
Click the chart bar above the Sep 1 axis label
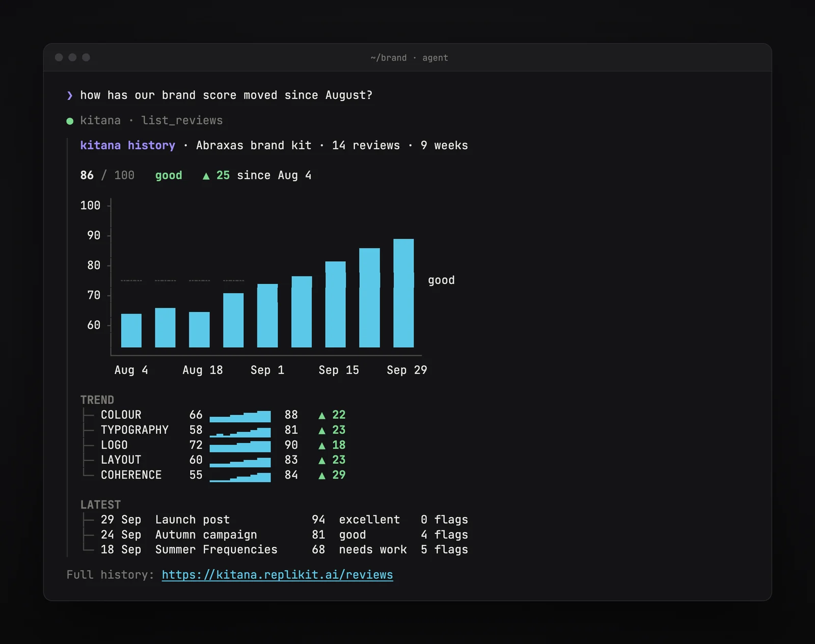(267, 316)
